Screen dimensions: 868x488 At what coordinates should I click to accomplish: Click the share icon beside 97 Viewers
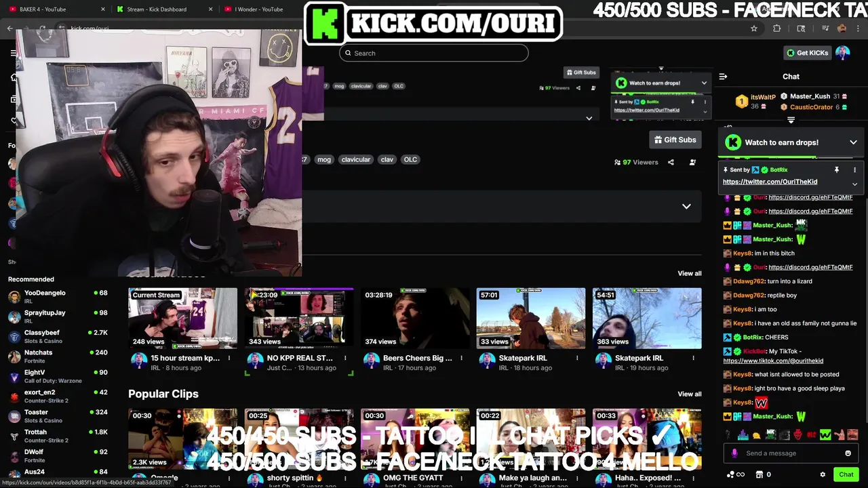click(x=671, y=162)
